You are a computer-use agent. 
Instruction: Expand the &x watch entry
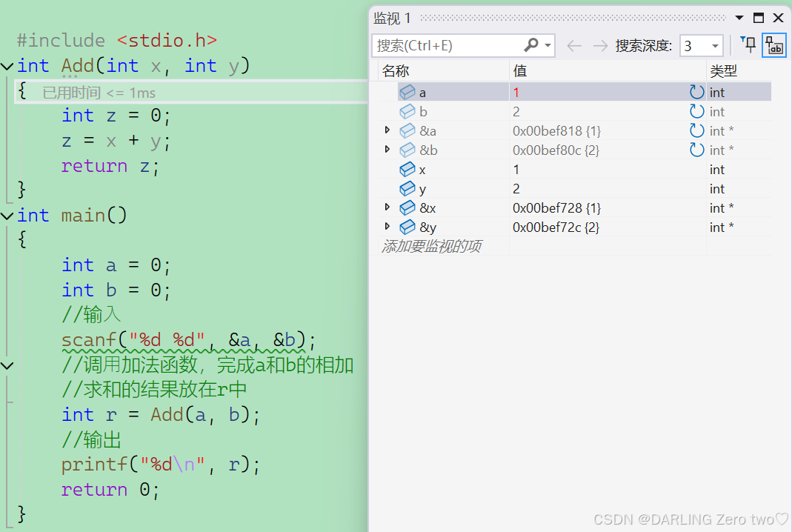(x=387, y=207)
